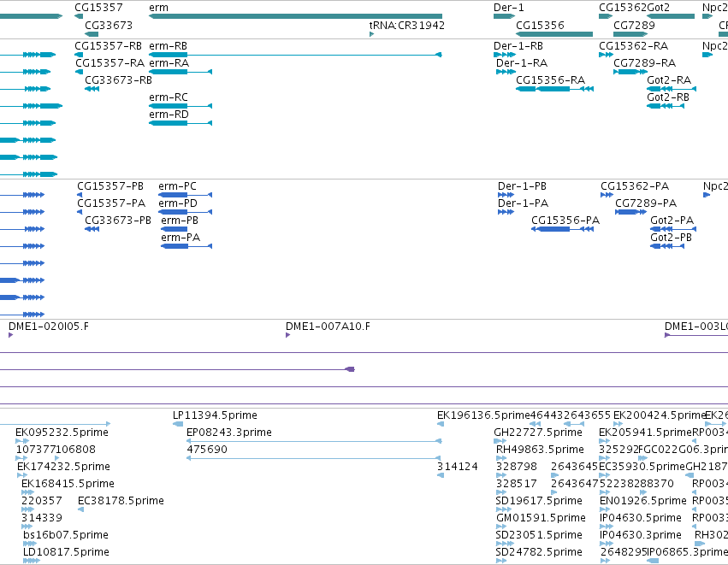Click the erm-RB transcript label

click(x=168, y=46)
